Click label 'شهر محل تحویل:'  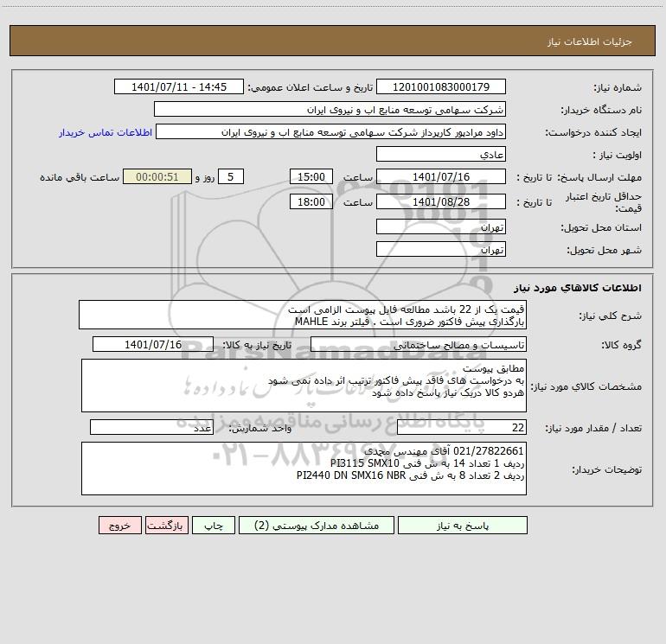click(x=605, y=250)
